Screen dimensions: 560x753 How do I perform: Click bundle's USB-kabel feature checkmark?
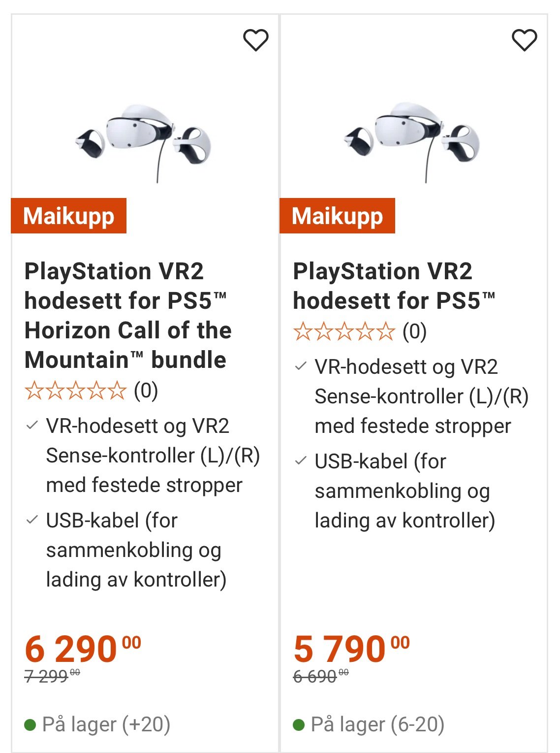coord(32,520)
